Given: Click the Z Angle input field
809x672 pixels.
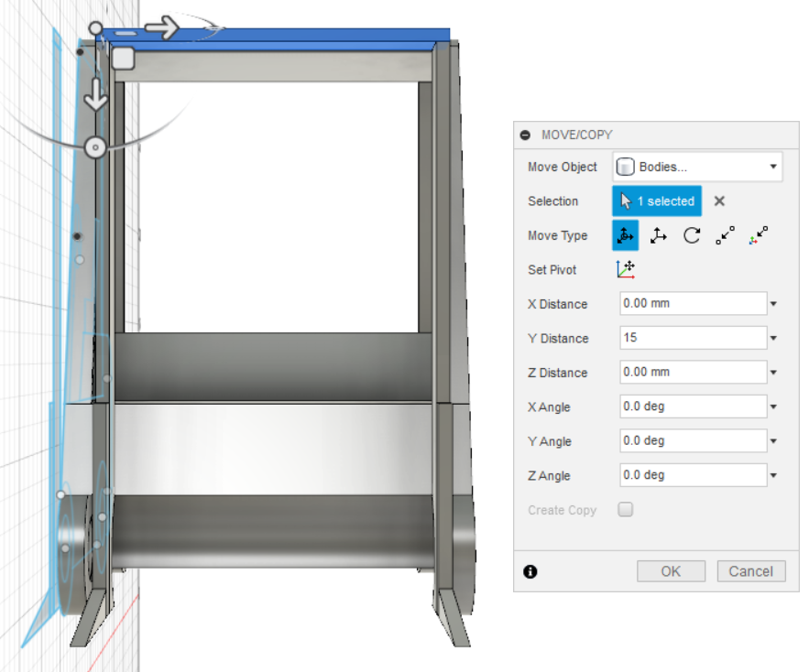Looking at the screenshot, I should point(693,475).
